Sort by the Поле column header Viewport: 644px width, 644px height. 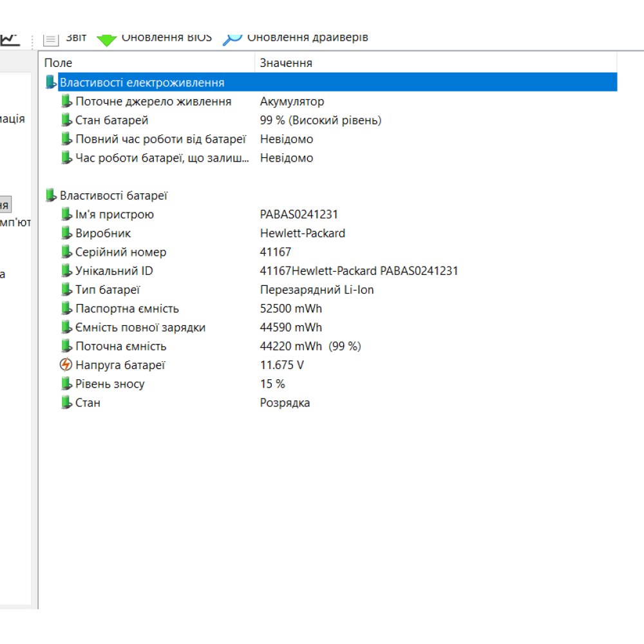[58, 62]
